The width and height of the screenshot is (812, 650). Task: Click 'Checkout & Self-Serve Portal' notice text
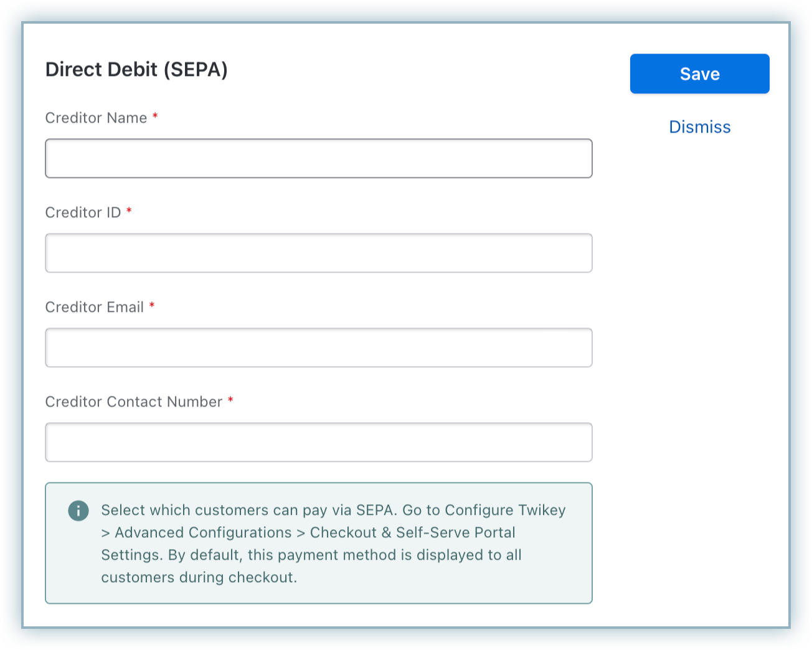412,533
